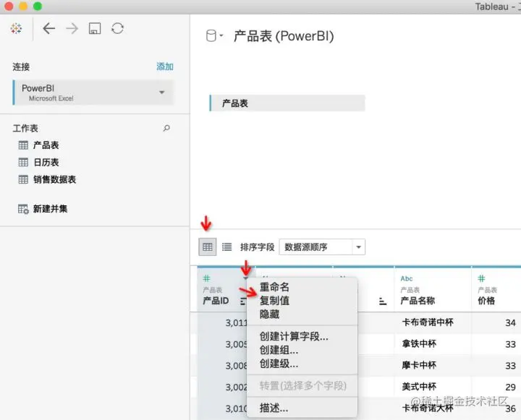The image size is (521, 420).
Task: Select the 日历表 worksheet
Action: click(46, 163)
